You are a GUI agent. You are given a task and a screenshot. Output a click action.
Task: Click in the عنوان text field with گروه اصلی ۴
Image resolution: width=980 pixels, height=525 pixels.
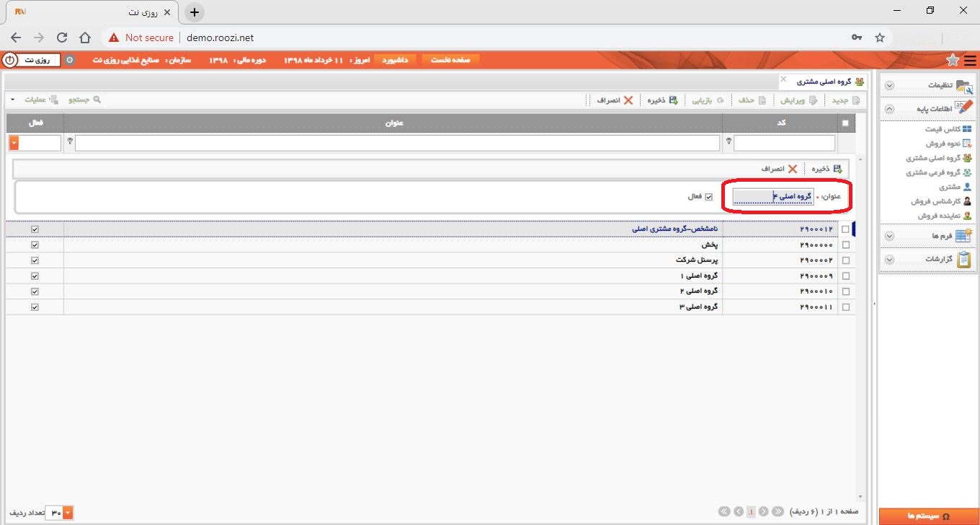[773, 197]
